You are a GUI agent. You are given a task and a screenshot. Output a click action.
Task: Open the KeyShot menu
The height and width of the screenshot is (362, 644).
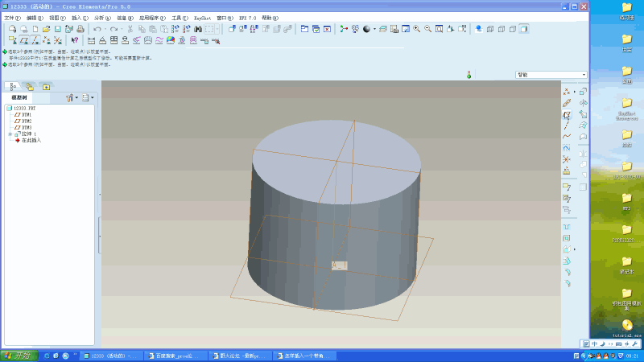[x=203, y=18]
